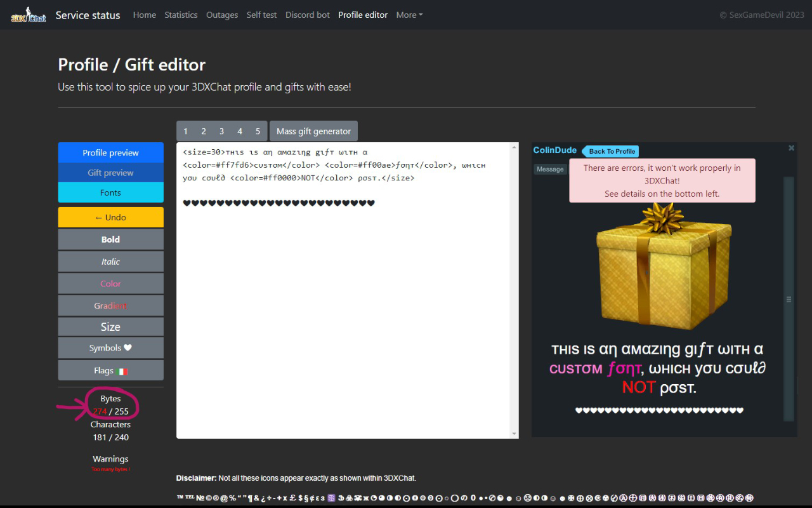The image size is (812, 508).
Task: Switch to Gift preview mode
Action: pyautogui.click(x=110, y=172)
